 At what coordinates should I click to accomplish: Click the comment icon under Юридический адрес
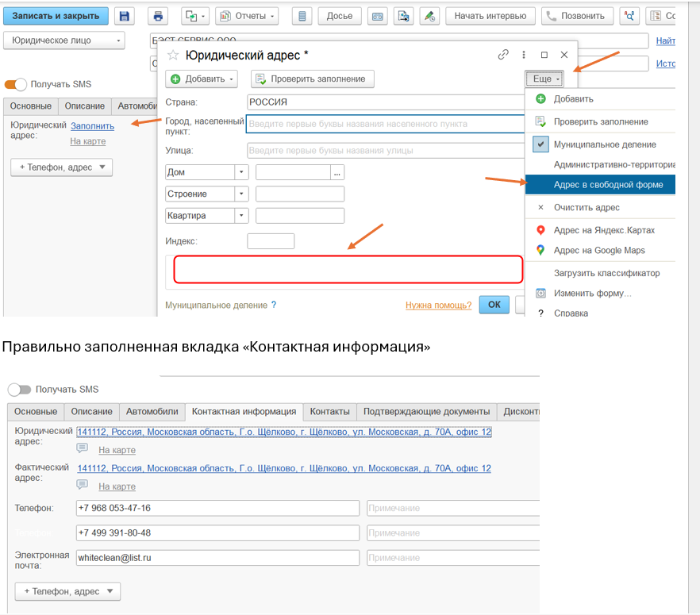tap(83, 448)
